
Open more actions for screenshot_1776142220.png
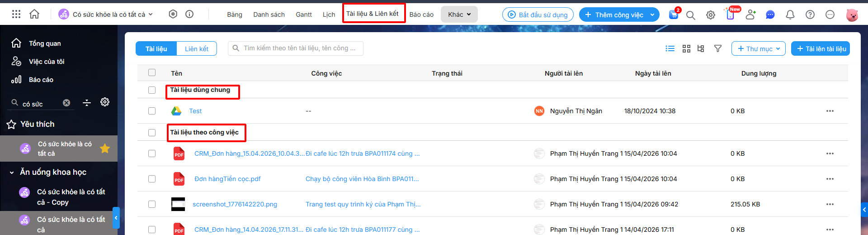tap(830, 204)
